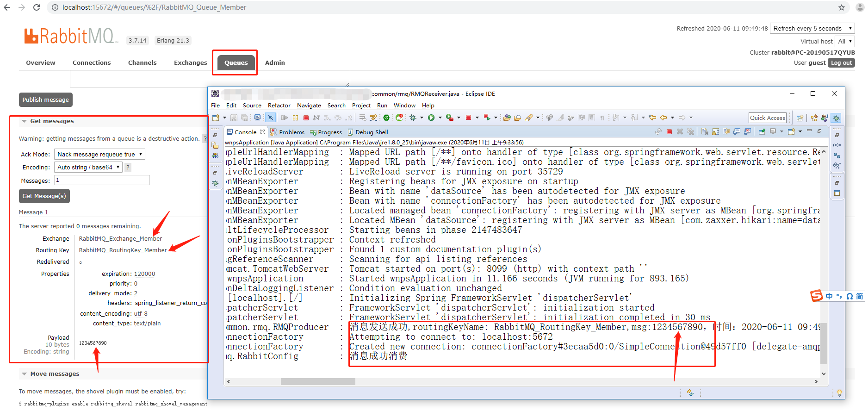This screenshot has width=868, height=411.
Task: Toggle the Pin Console icon
Action: [x=762, y=132]
